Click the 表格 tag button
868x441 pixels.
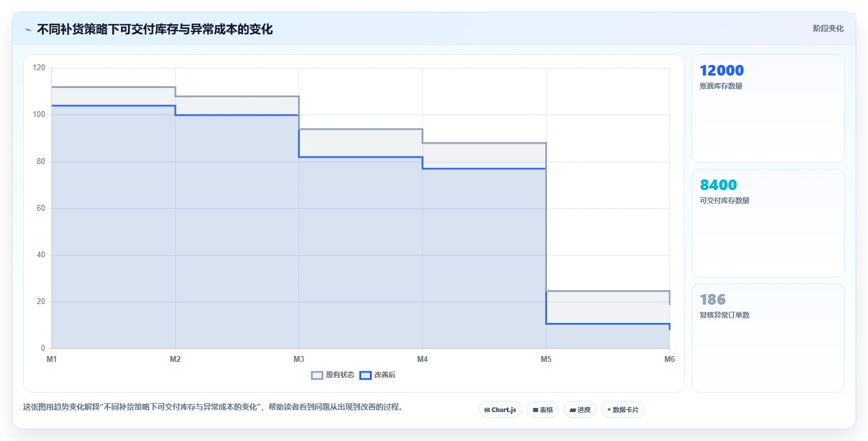click(x=543, y=410)
